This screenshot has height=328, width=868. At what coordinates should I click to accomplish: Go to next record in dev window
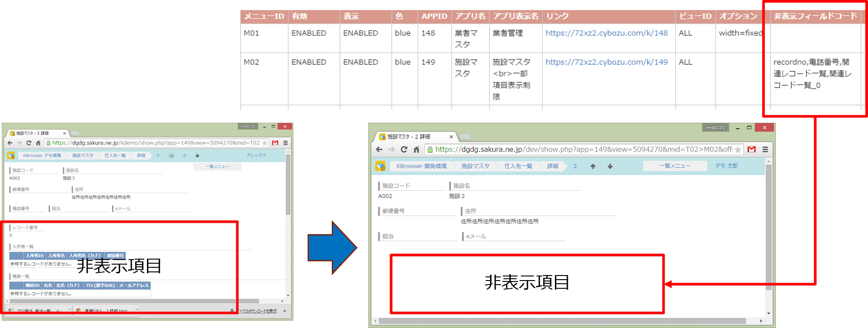coord(610,166)
